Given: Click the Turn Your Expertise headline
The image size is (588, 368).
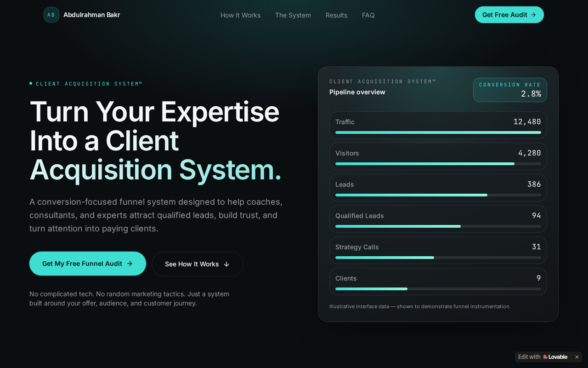Looking at the screenshot, I should pos(156,141).
